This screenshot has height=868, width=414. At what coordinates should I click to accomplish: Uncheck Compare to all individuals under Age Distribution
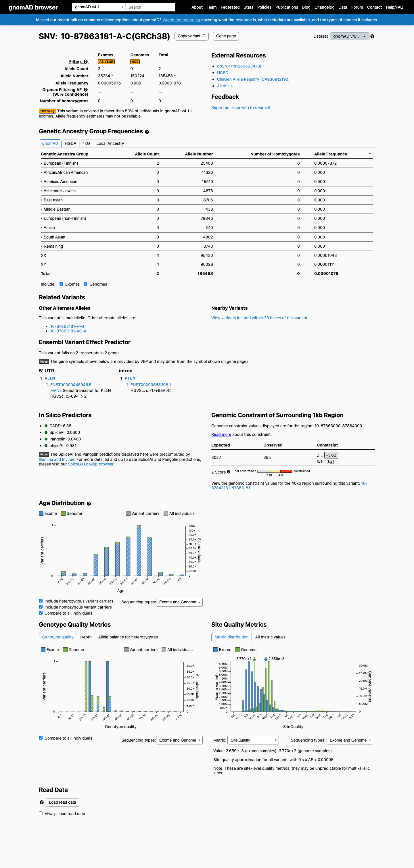41,613
